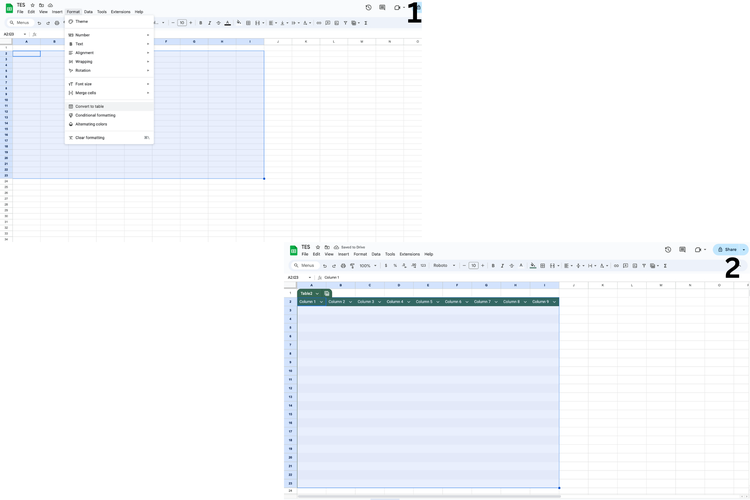
Task: Click the Clear formatting icon in Format menu
Action: point(71,138)
